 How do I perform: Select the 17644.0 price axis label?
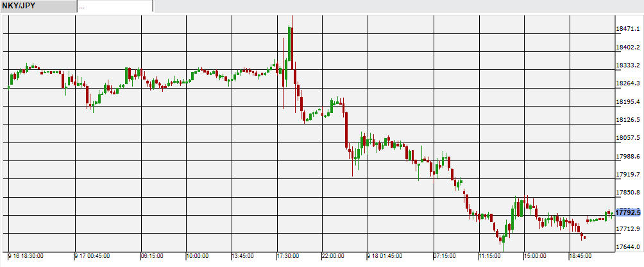coord(628,247)
